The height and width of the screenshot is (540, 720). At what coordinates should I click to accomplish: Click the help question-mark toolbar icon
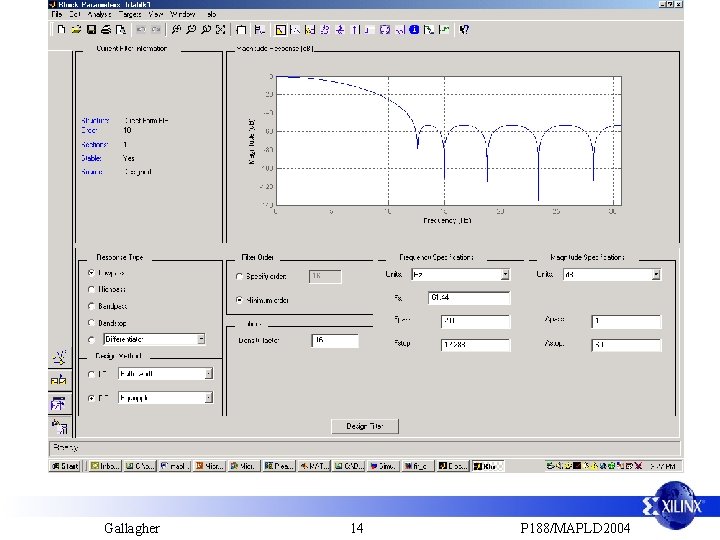[464, 30]
